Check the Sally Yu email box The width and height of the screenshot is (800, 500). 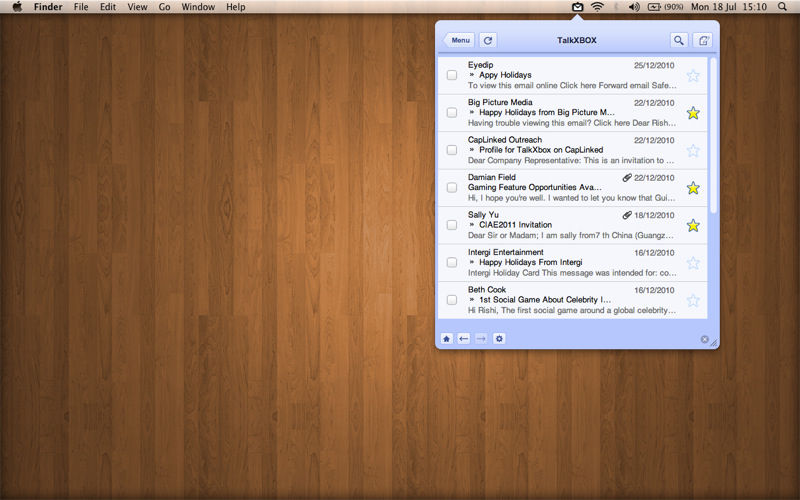click(x=452, y=224)
